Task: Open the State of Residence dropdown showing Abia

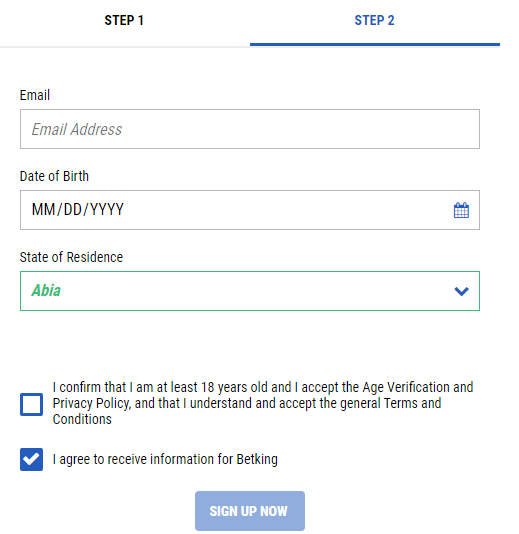Action: click(250, 291)
